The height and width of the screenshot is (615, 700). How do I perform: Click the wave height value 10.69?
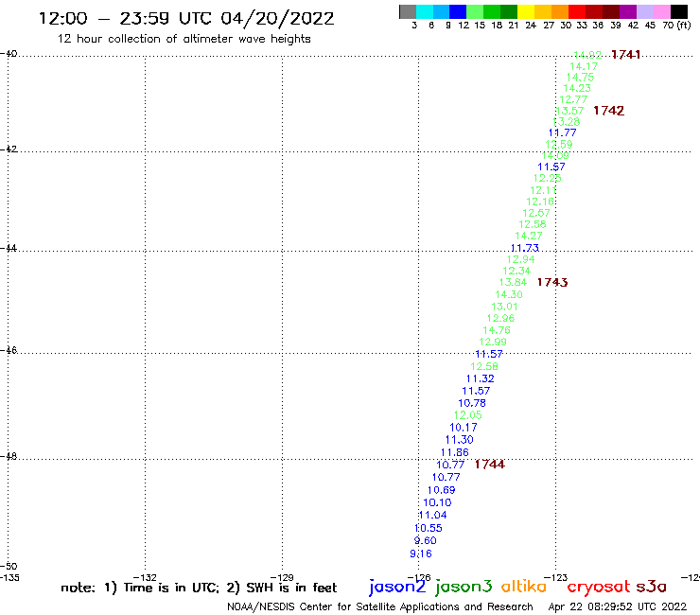click(x=442, y=490)
